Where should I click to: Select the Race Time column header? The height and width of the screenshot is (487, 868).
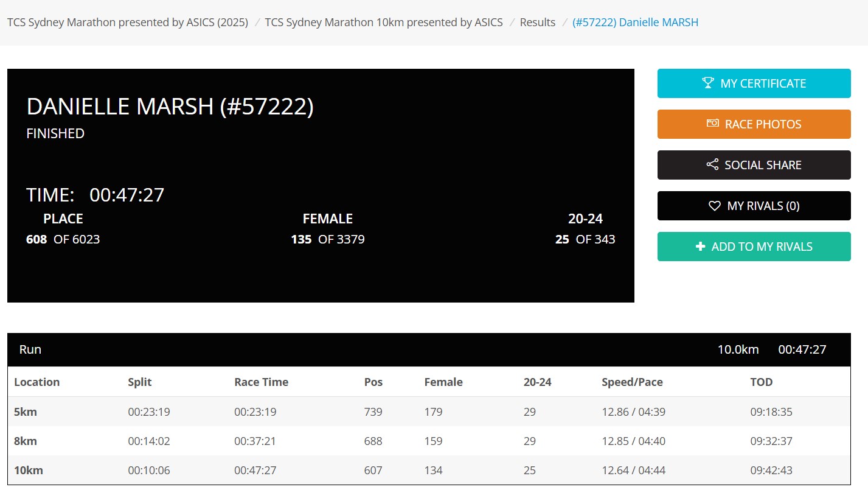(262, 382)
